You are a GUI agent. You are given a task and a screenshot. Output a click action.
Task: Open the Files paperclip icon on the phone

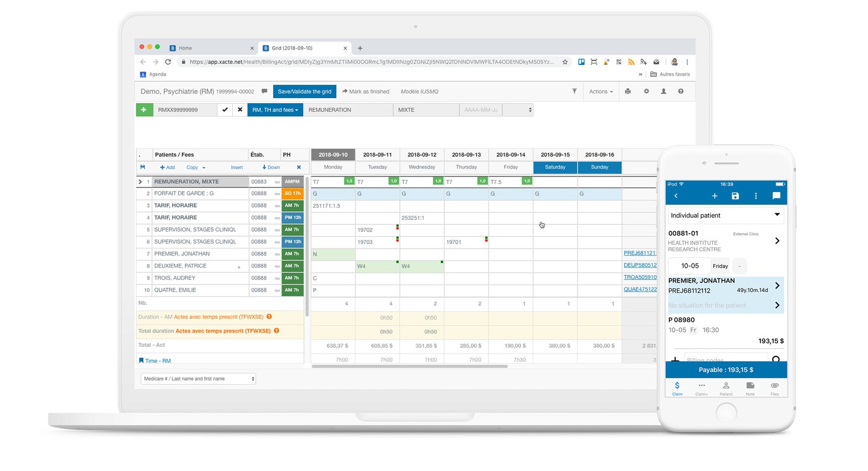[775, 388]
